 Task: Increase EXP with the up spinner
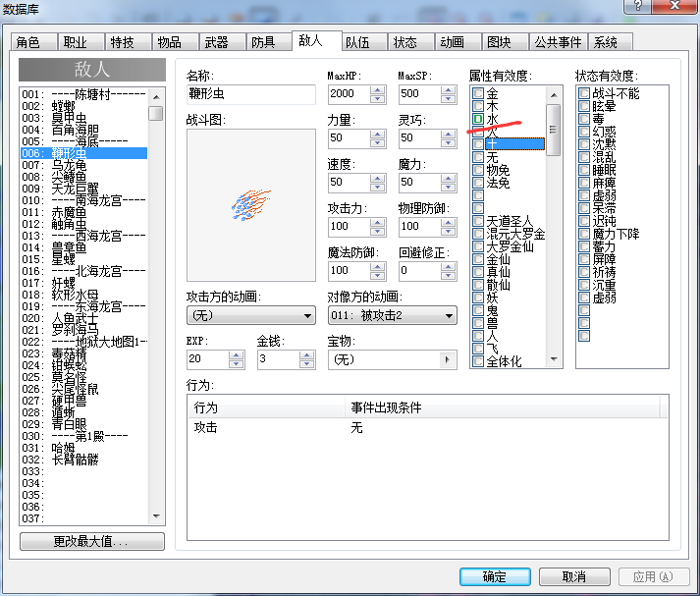coord(237,354)
